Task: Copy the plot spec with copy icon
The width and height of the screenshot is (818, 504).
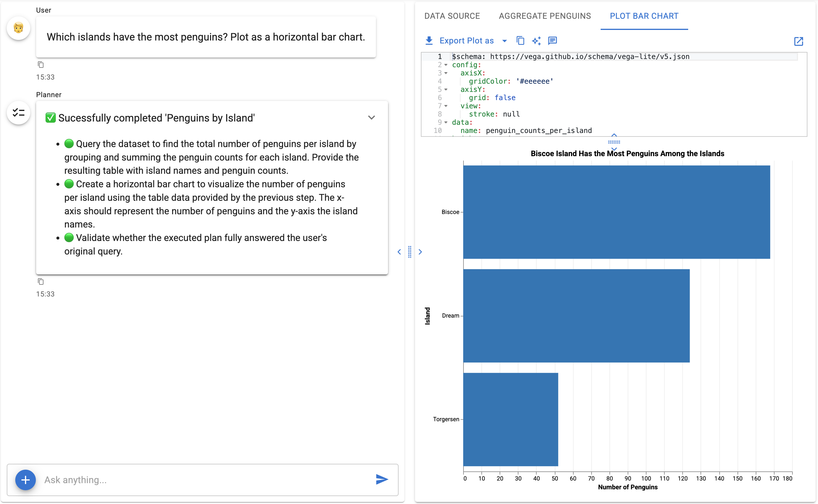Action: pyautogui.click(x=520, y=41)
